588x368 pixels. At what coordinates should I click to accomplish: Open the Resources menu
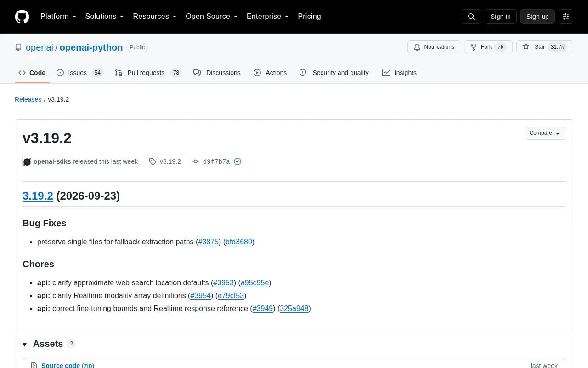tap(155, 17)
